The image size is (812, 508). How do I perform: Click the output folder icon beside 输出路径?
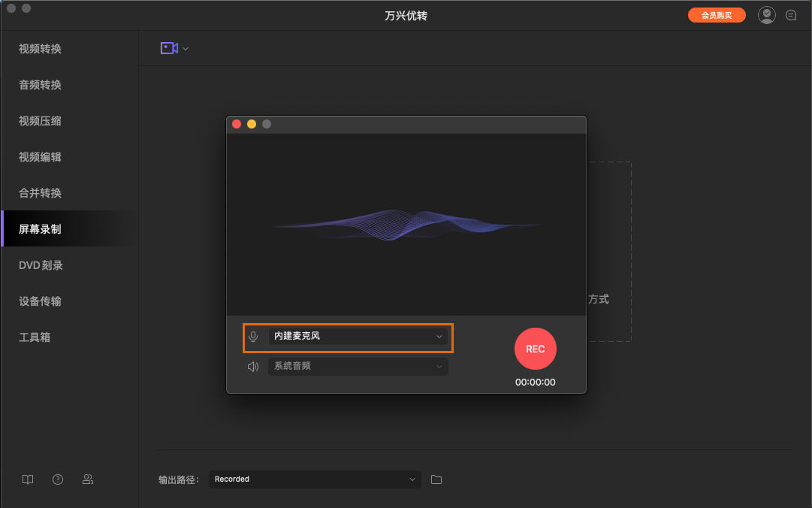436,479
